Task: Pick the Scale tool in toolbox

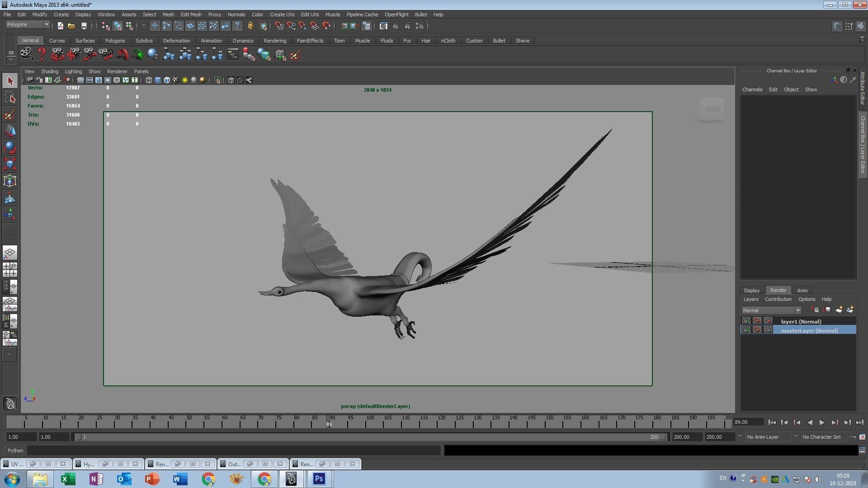Action: point(10,164)
